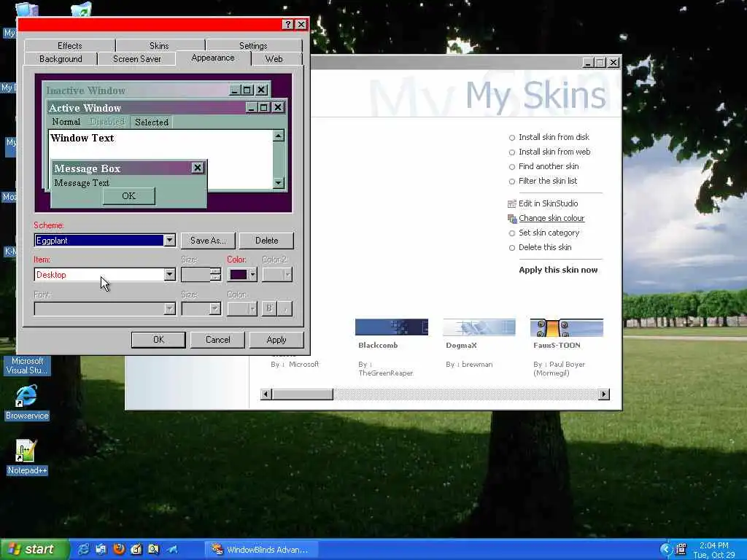Open the Notepad++ desktop shortcut

pyautogui.click(x=27, y=457)
